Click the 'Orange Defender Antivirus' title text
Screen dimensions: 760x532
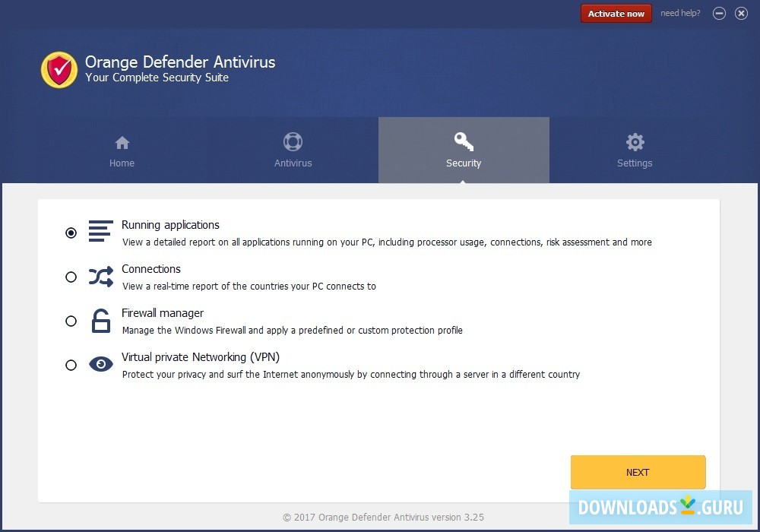180,62
